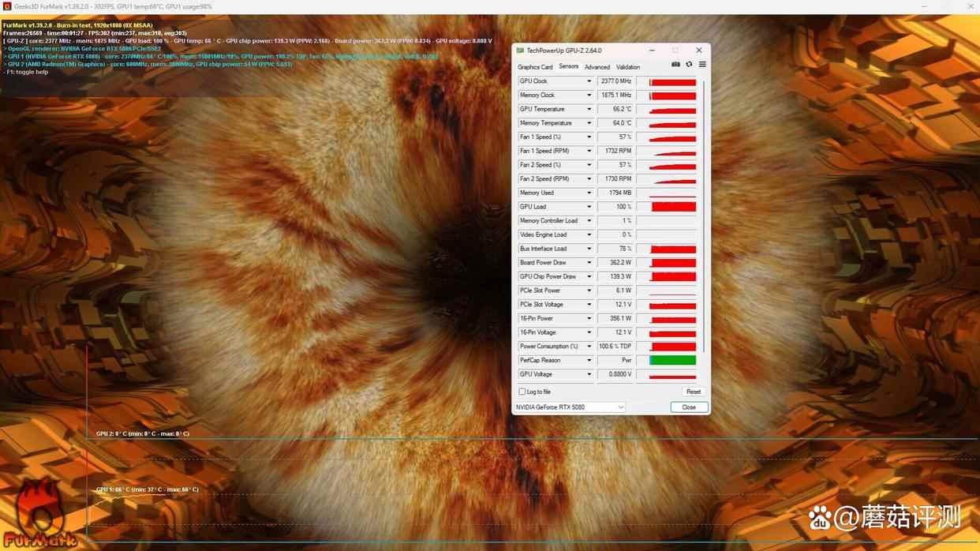
Task: Close the GPU-Z window with X
Action: [x=698, y=51]
